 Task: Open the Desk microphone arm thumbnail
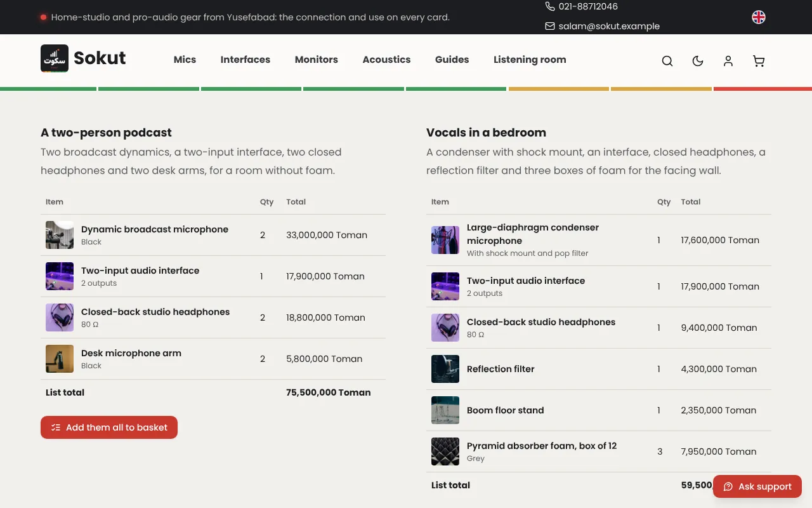coord(60,359)
